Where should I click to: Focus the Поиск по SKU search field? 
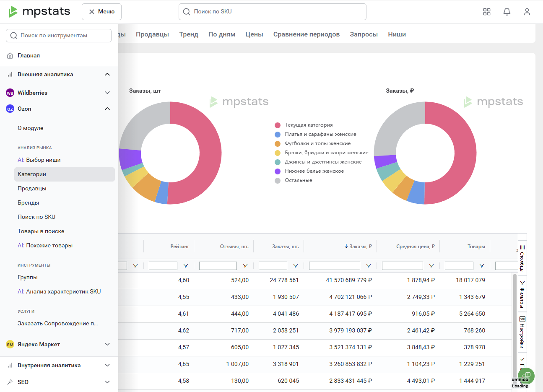coord(273,12)
